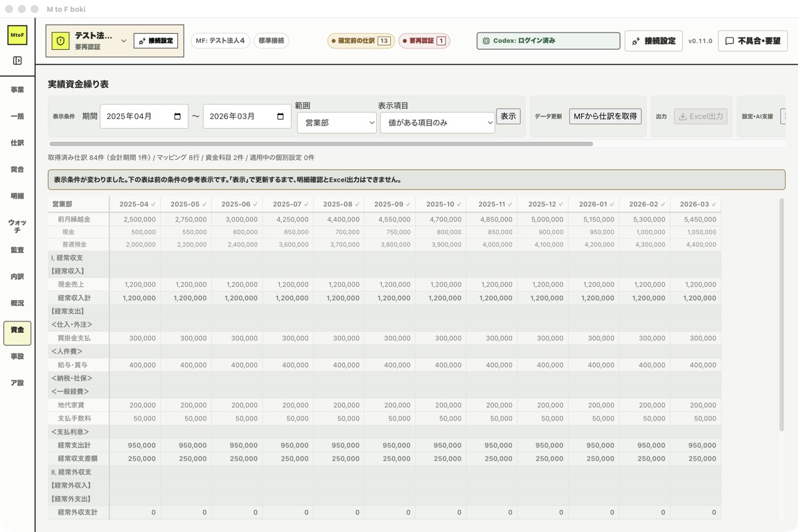Select the 支払手数料 row label
The width and height of the screenshot is (798, 532).
[x=74, y=418]
